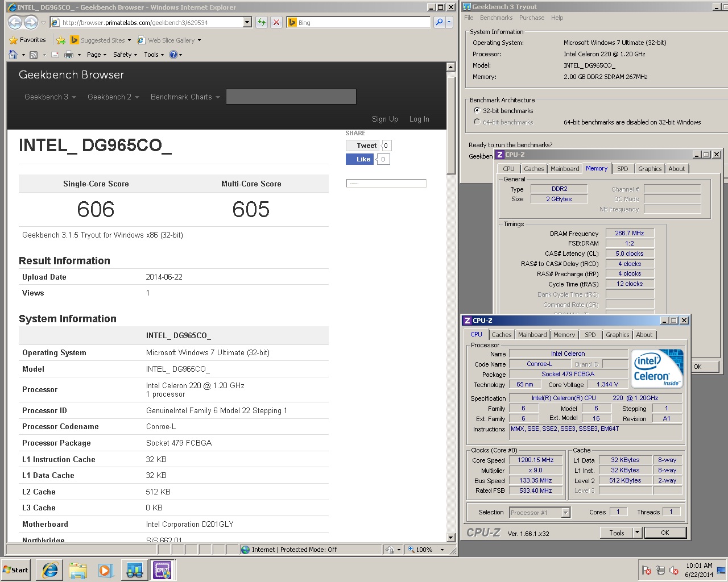Switch to CPU-Z app in taskbar
This screenshot has height=582, width=728.
[x=162, y=569]
